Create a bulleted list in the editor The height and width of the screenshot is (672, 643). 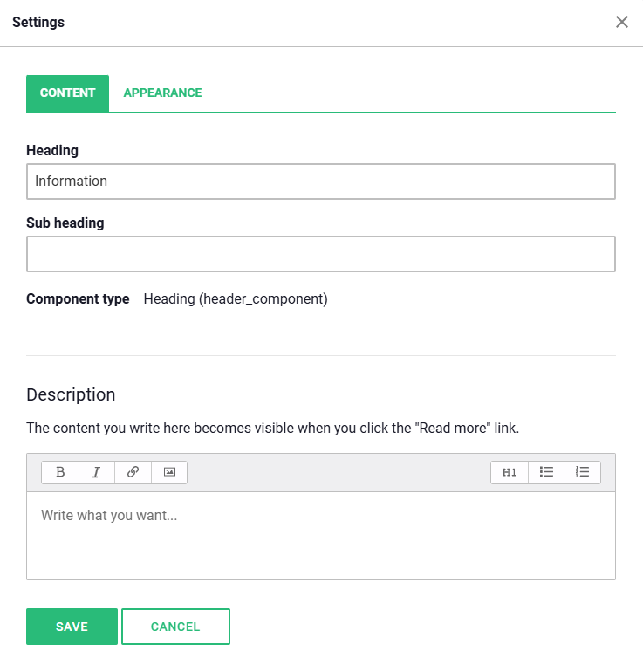546,472
